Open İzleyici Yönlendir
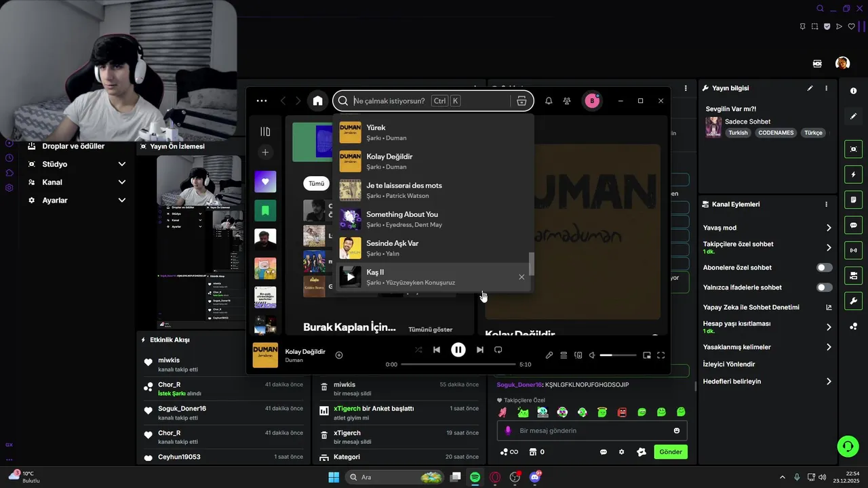The height and width of the screenshot is (488, 868). coord(729,364)
